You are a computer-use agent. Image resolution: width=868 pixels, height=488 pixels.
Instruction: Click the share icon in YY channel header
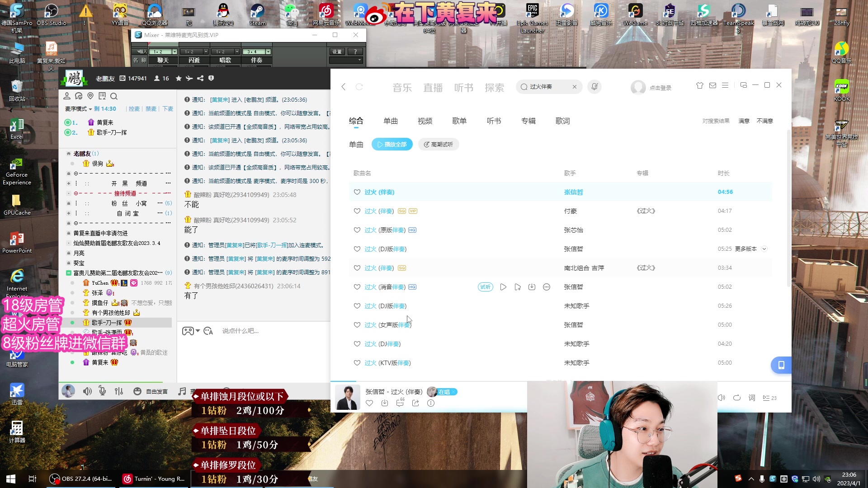coord(200,78)
